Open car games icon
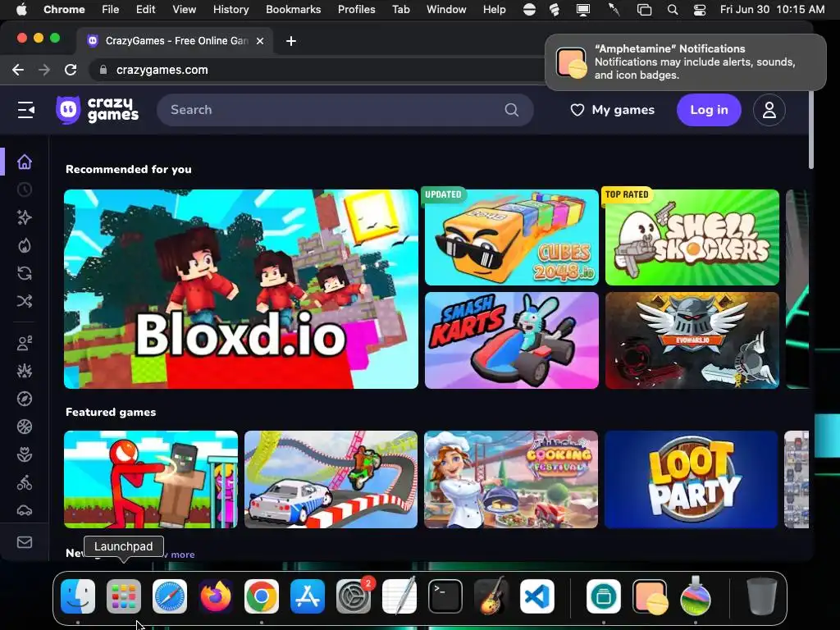840x630 pixels. point(24,510)
